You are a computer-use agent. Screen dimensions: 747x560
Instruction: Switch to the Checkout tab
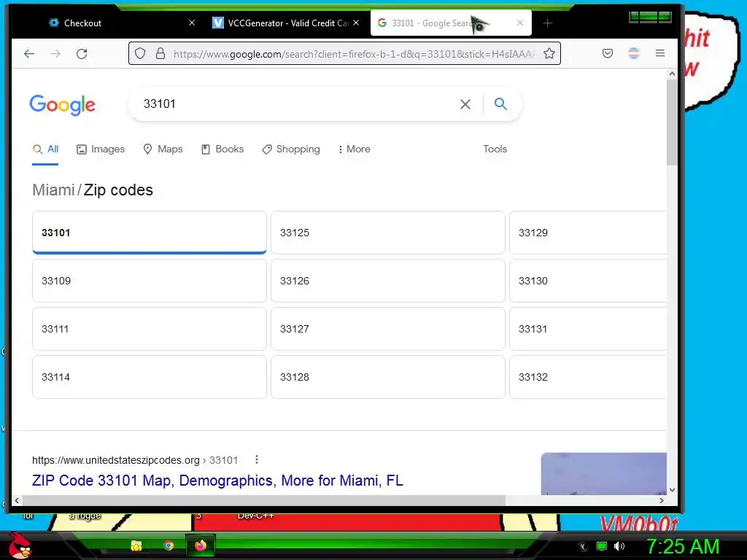(x=122, y=23)
